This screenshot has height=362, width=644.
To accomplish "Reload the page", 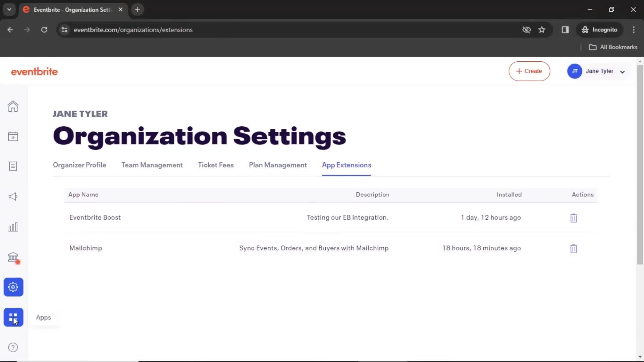I will pos(44,30).
